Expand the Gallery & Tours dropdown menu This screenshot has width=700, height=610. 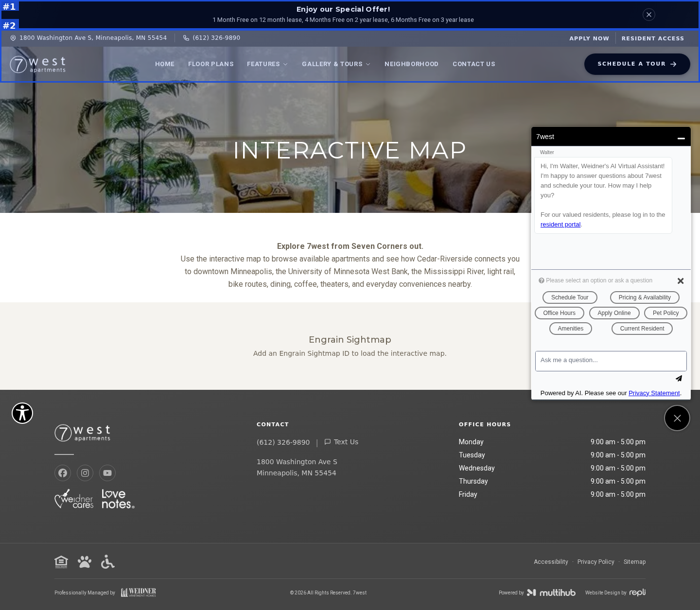tap(336, 64)
